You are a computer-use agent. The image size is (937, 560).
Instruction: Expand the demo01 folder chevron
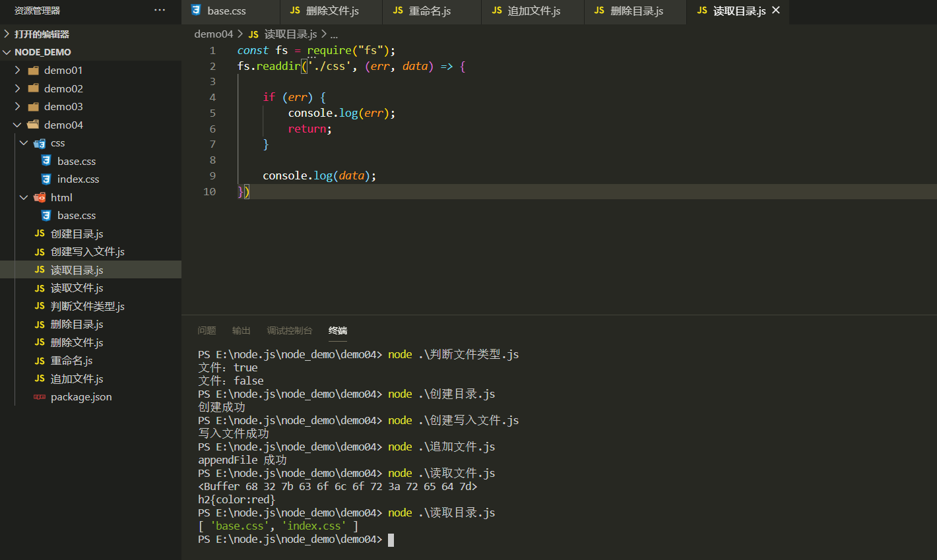coord(18,70)
